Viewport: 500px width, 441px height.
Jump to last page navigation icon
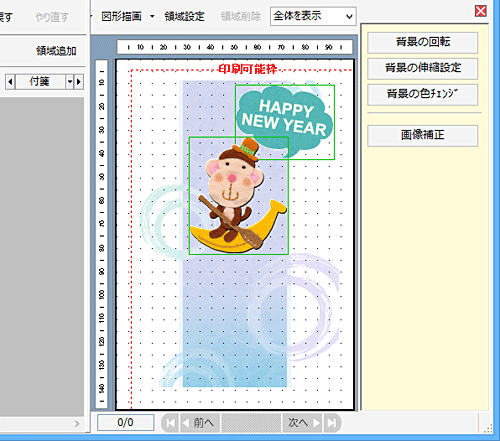point(332,423)
